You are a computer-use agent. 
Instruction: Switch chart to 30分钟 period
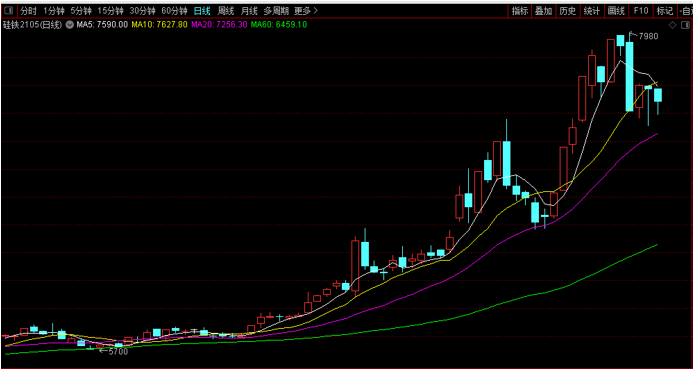pyautogui.click(x=142, y=11)
